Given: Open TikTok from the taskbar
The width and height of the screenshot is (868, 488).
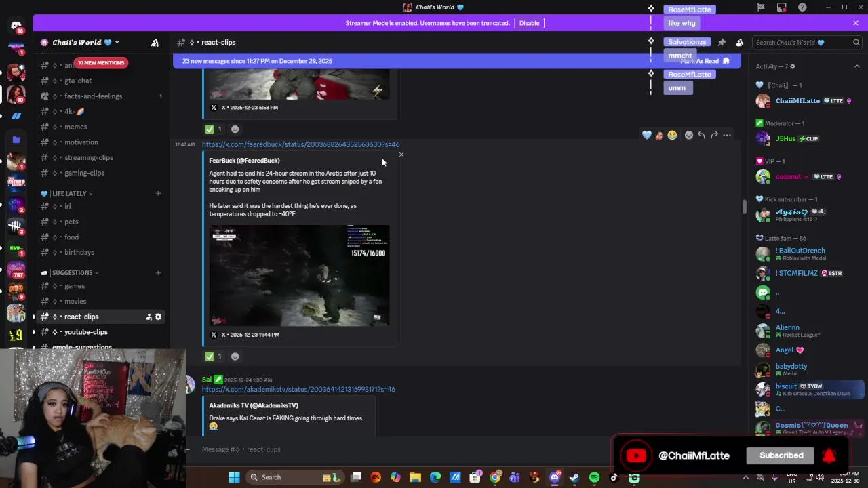Looking at the screenshot, I should click(x=614, y=477).
